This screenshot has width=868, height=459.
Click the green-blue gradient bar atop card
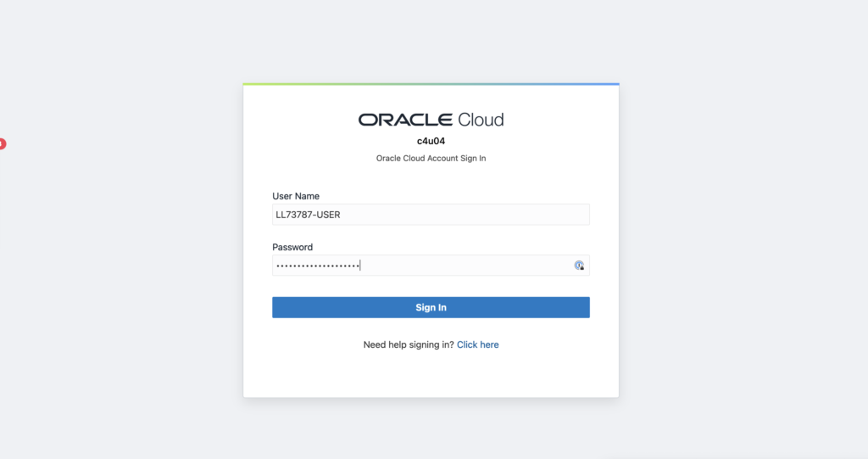431,84
